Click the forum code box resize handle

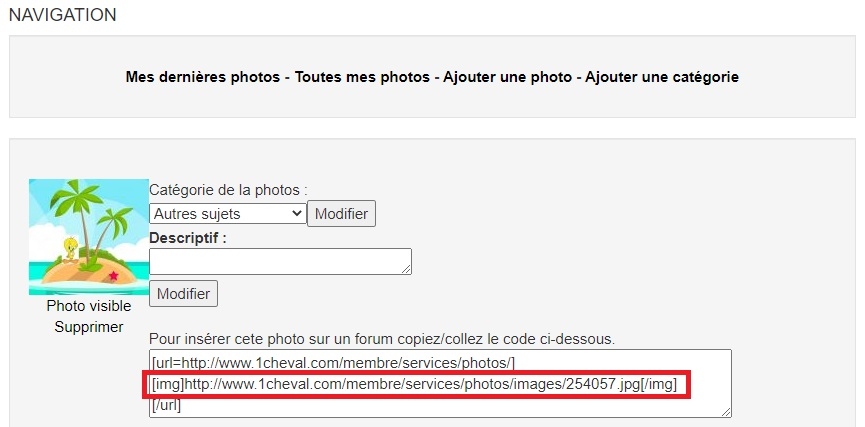point(726,411)
